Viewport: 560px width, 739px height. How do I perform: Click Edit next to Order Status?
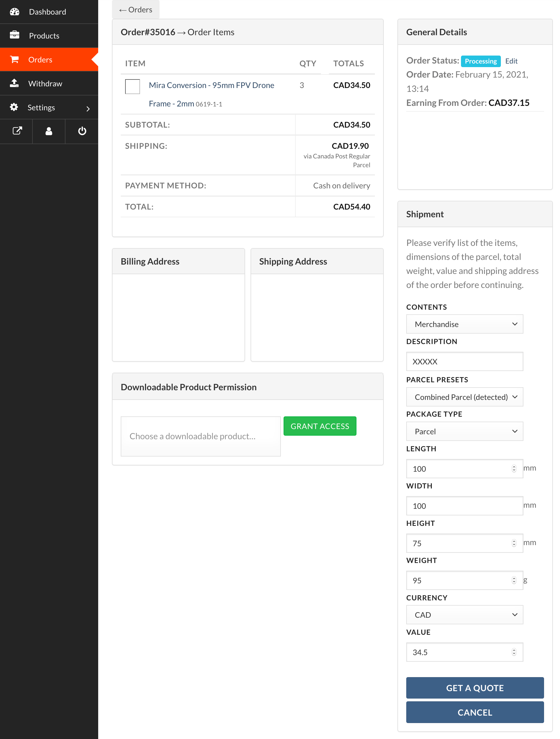coord(511,61)
